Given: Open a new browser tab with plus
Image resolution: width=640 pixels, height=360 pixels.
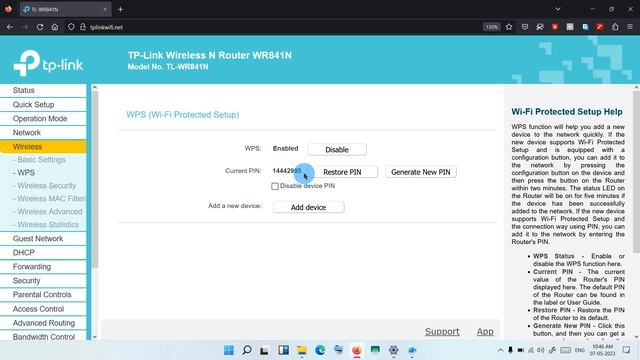Looking at the screenshot, I should [x=120, y=9].
